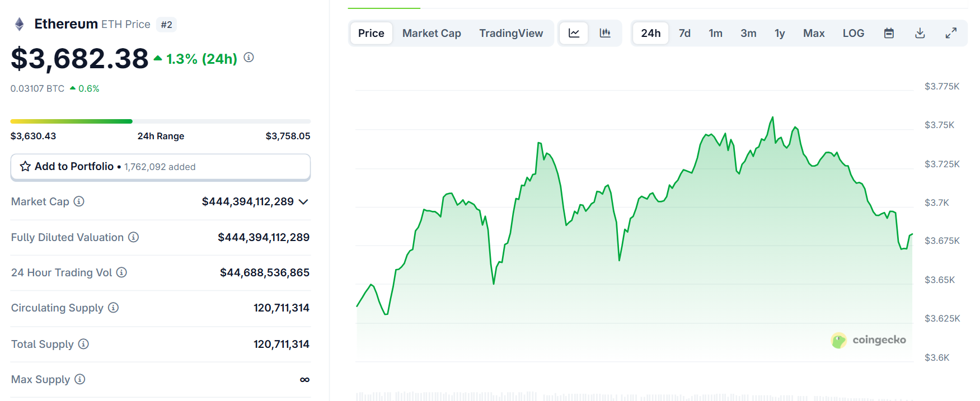Switch to line chart view icon

click(574, 33)
